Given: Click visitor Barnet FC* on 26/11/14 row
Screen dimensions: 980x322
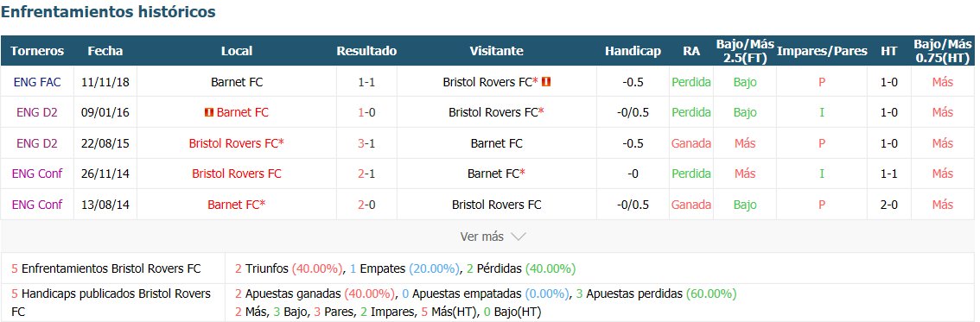Looking at the screenshot, I should point(496,174).
